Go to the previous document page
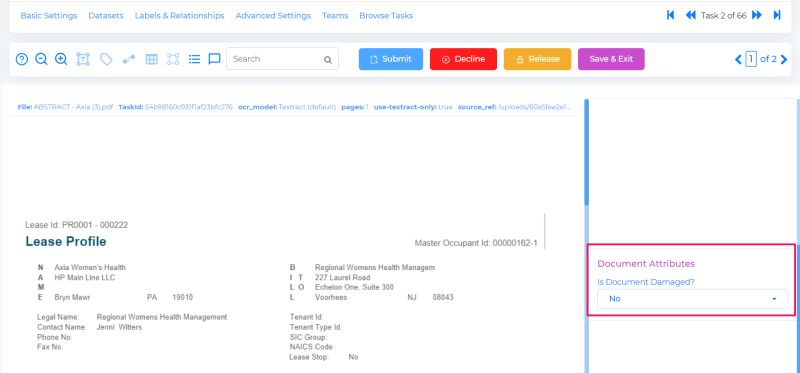Viewport: 800px width, 373px height. (x=738, y=59)
